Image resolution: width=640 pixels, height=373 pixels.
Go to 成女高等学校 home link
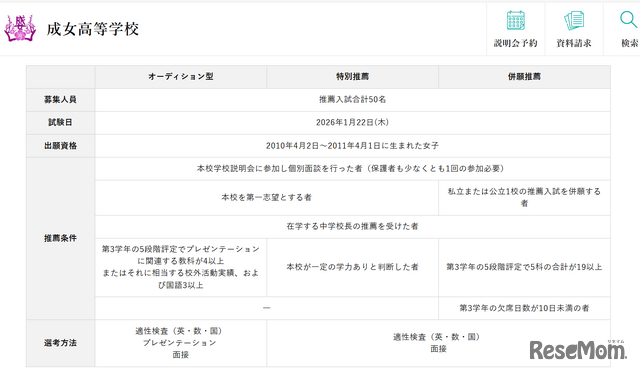tap(93, 29)
